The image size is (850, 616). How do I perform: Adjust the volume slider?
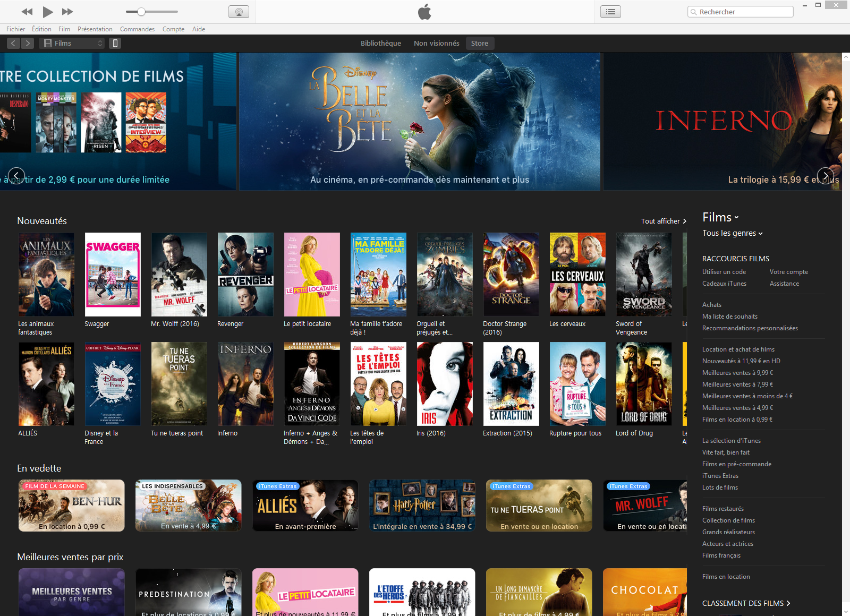[141, 12]
